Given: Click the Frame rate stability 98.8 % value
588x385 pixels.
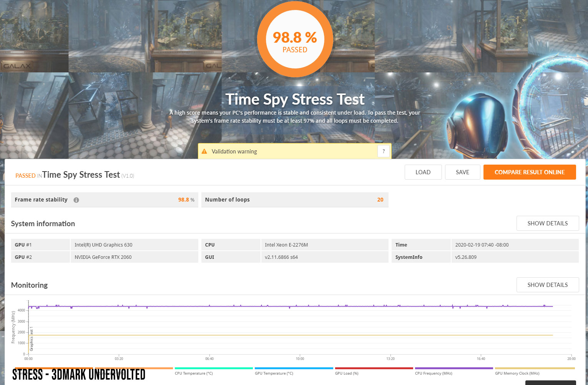Looking at the screenshot, I should (186, 200).
